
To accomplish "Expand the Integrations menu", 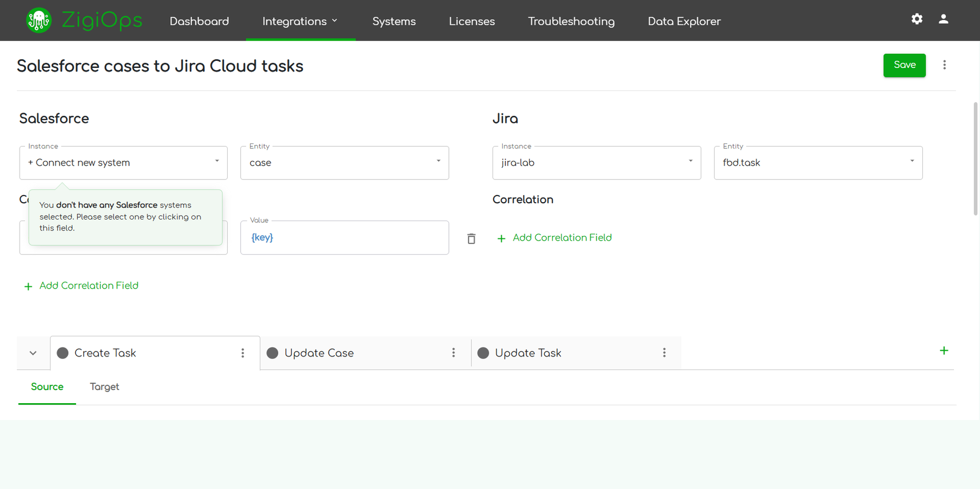I will (x=301, y=21).
